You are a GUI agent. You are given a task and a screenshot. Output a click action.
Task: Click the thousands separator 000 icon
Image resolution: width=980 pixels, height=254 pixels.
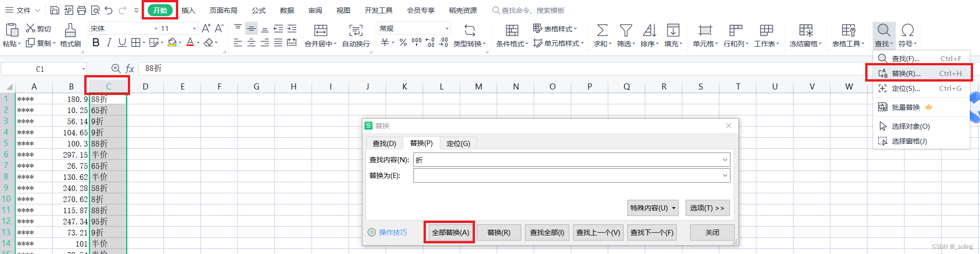coord(417,43)
